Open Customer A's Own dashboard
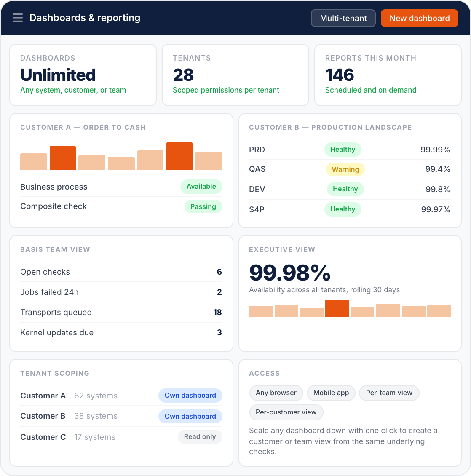The height and width of the screenshot is (476, 471). (190, 395)
